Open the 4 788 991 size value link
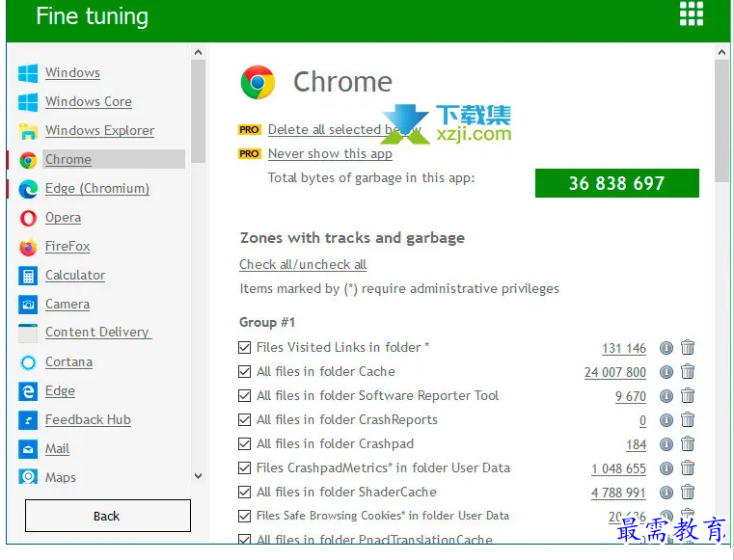This screenshot has height=560, width=734. tap(618, 493)
